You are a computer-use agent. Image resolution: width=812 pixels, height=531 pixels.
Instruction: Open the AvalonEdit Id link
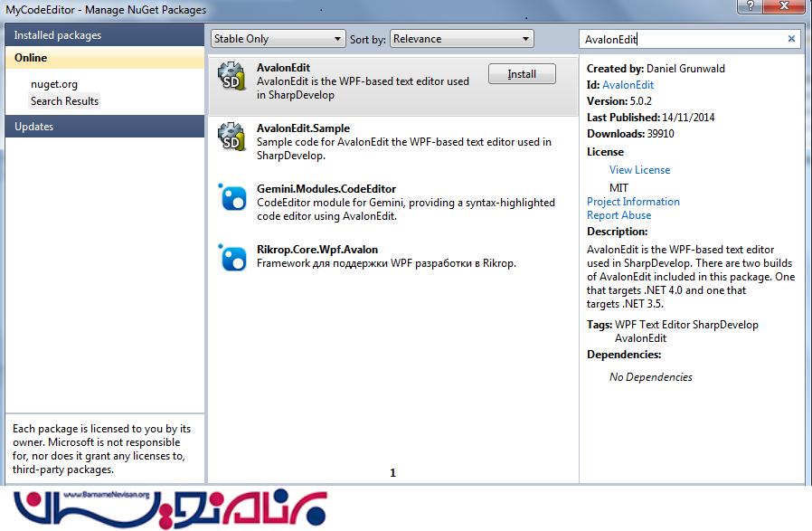point(628,85)
